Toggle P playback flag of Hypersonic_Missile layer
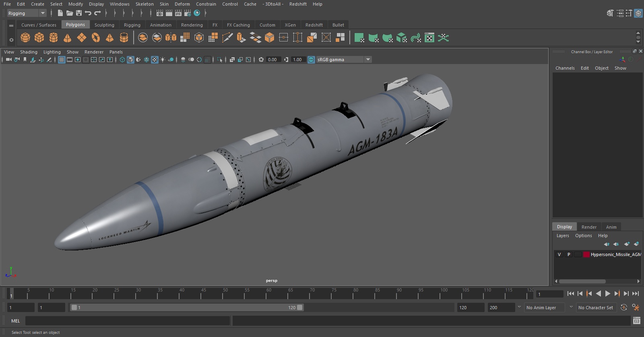 click(x=569, y=254)
